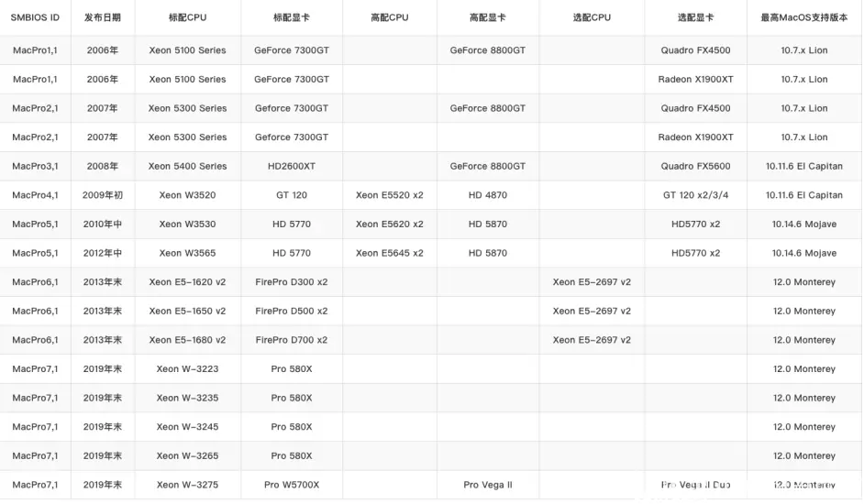Select the HD2600XT cell

click(292, 167)
